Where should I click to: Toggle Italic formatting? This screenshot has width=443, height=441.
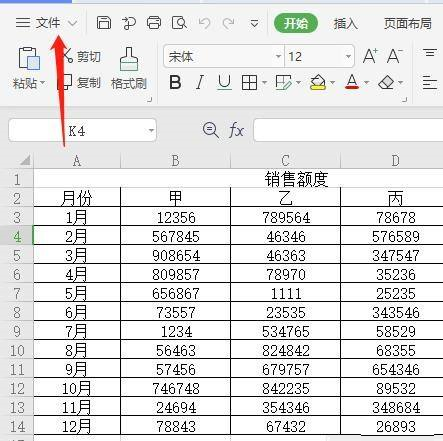point(200,82)
